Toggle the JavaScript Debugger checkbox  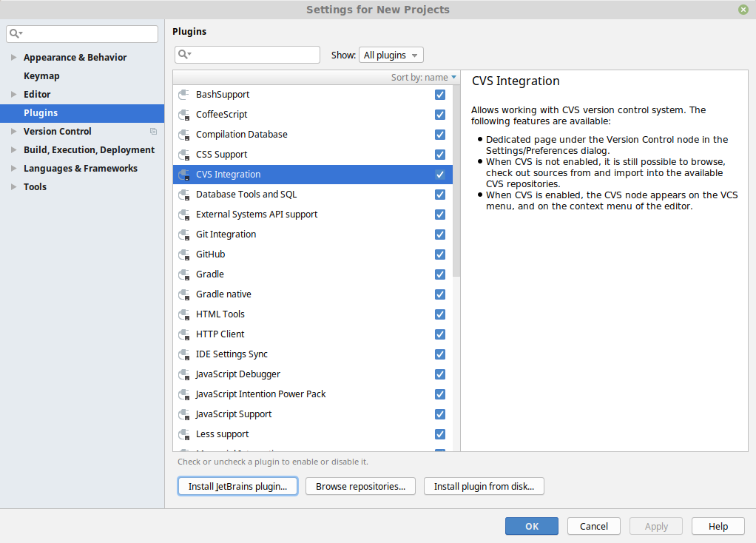tap(439, 374)
